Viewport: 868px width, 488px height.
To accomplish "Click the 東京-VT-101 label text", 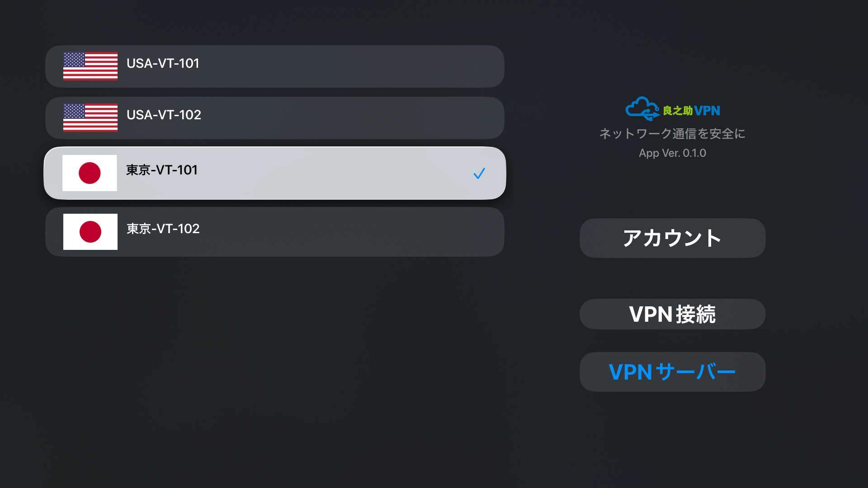I will click(162, 170).
